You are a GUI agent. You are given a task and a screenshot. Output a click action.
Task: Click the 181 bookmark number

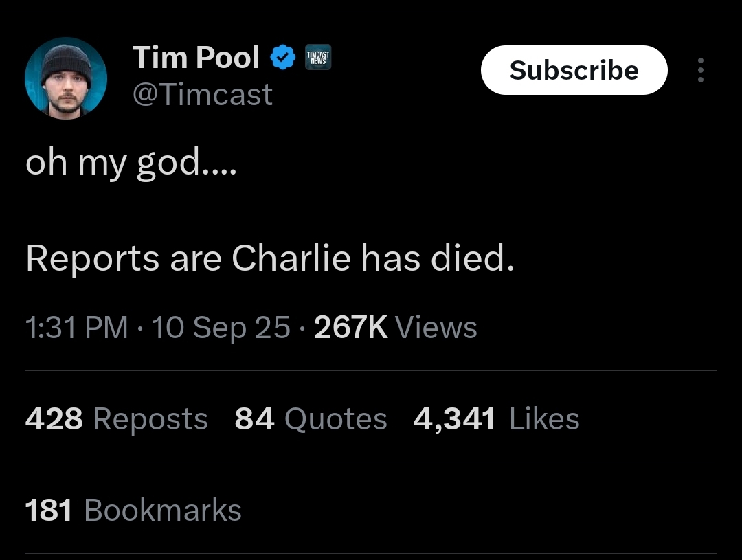point(49,511)
